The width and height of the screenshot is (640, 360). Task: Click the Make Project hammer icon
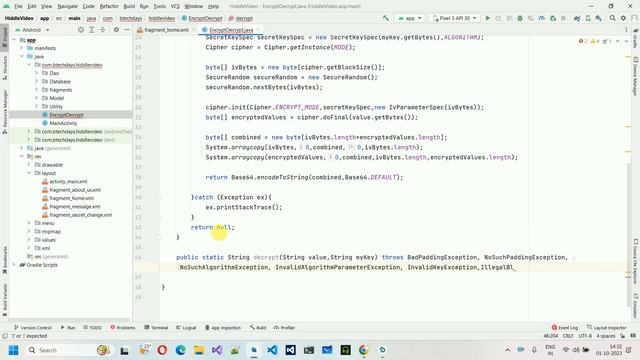(386, 18)
